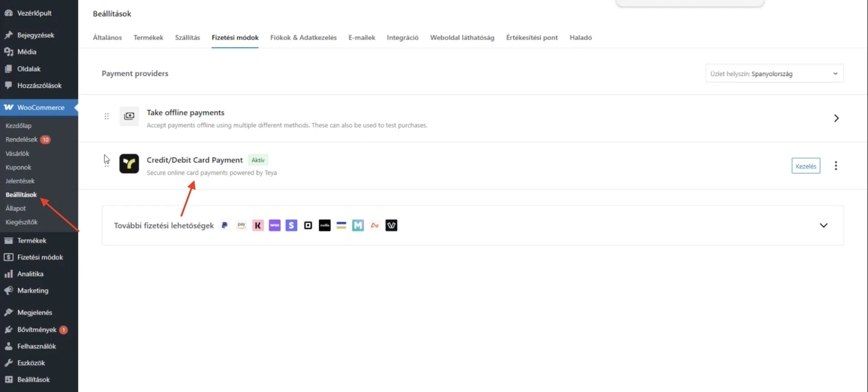Image resolution: width=868 pixels, height=392 pixels.
Task: Click the purple WooPayments icon
Action: coord(274,225)
